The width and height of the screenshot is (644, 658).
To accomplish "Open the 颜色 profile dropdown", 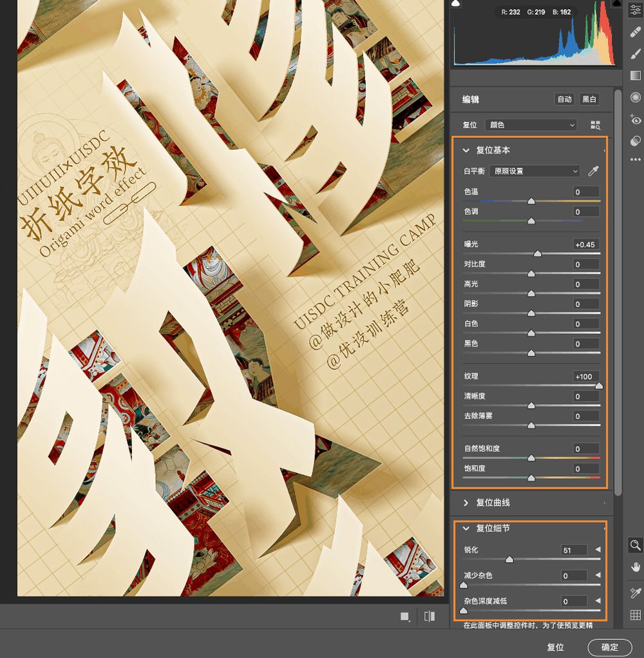I will tap(531, 125).
